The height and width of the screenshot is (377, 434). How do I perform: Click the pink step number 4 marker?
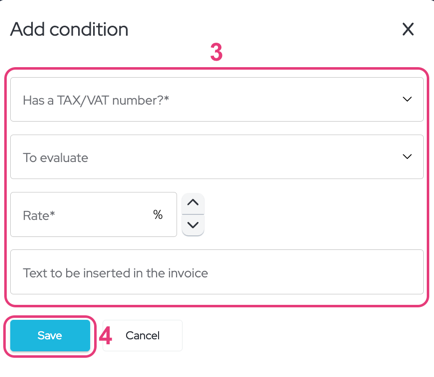point(105,336)
